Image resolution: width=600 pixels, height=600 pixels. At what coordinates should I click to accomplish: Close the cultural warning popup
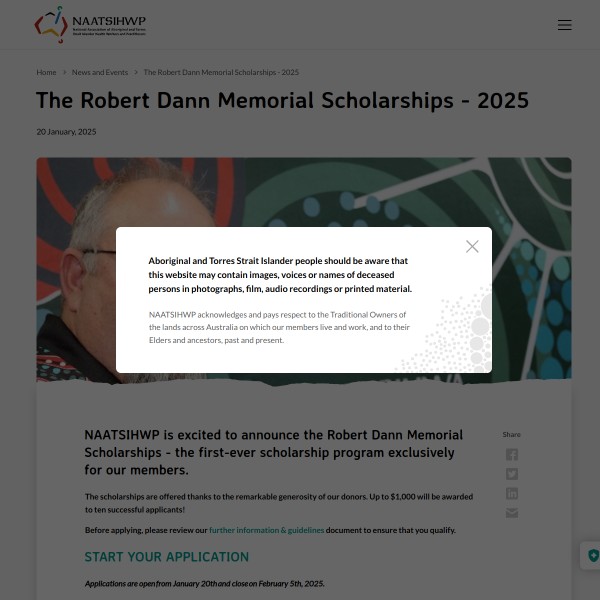(472, 246)
